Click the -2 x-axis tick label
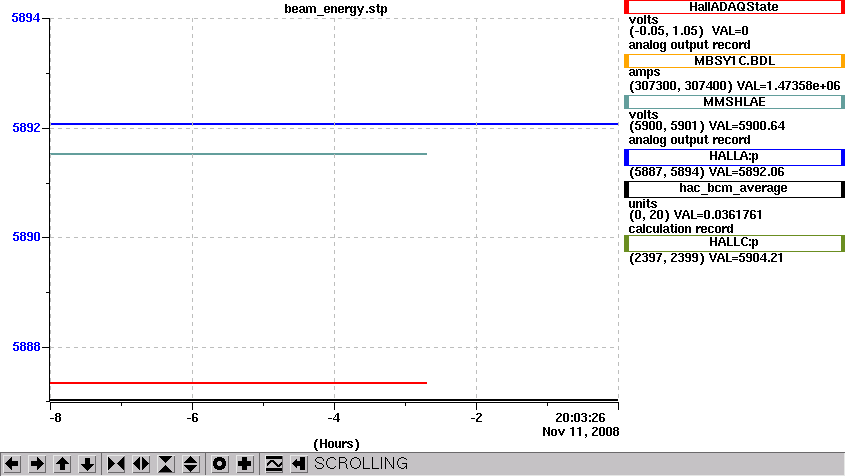This screenshot has height=476, width=845. coord(476,418)
